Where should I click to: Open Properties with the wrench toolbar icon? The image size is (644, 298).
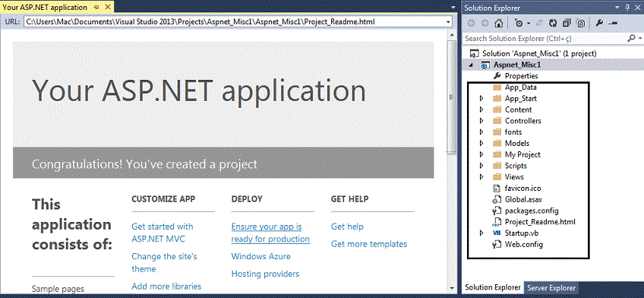[599, 24]
